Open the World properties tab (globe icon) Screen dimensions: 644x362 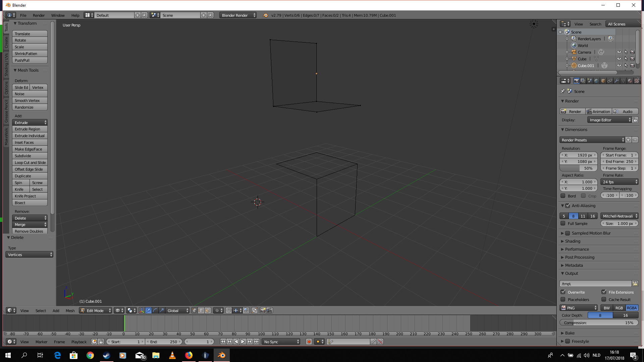point(596,81)
